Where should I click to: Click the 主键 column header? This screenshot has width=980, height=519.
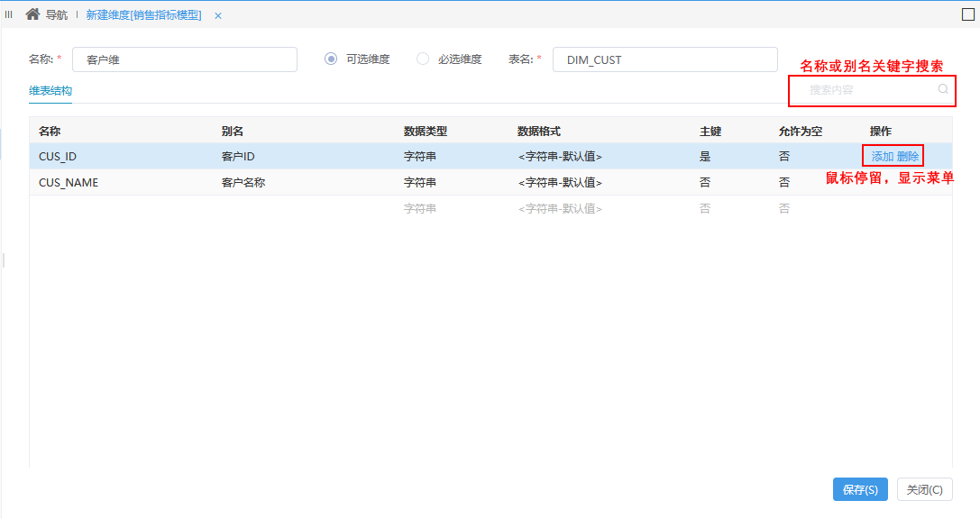click(x=710, y=132)
